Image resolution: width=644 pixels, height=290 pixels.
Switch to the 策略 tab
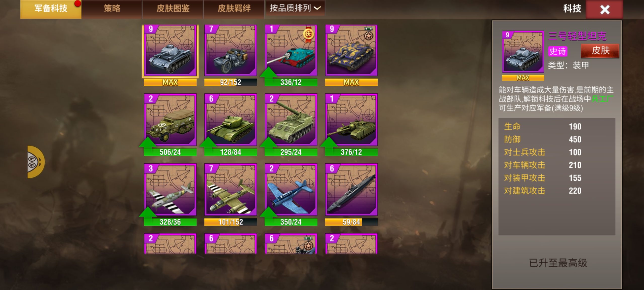(112, 9)
